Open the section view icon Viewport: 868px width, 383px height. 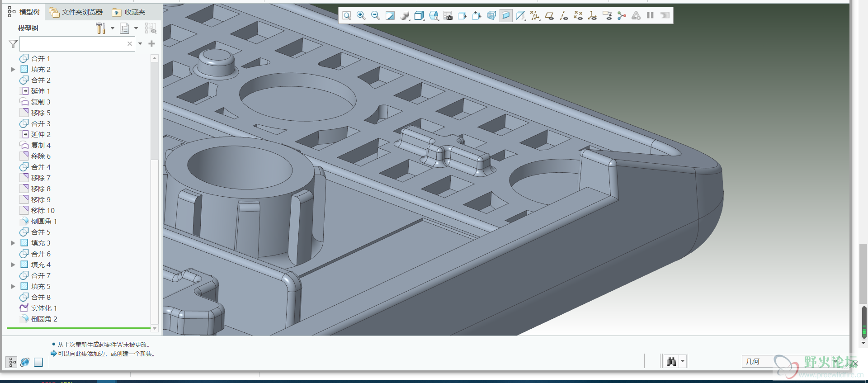[x=520, y=16]
